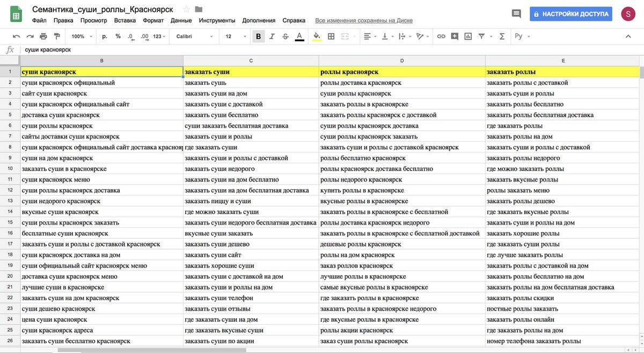Screen dimensions: 644x353
Task: Select header cell 'роллы красноярск'
Action: 402,71
